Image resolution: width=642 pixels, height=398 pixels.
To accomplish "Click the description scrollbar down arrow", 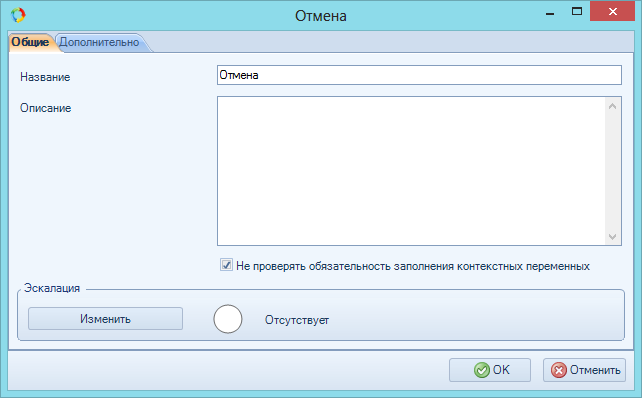I will pos(613,237).
